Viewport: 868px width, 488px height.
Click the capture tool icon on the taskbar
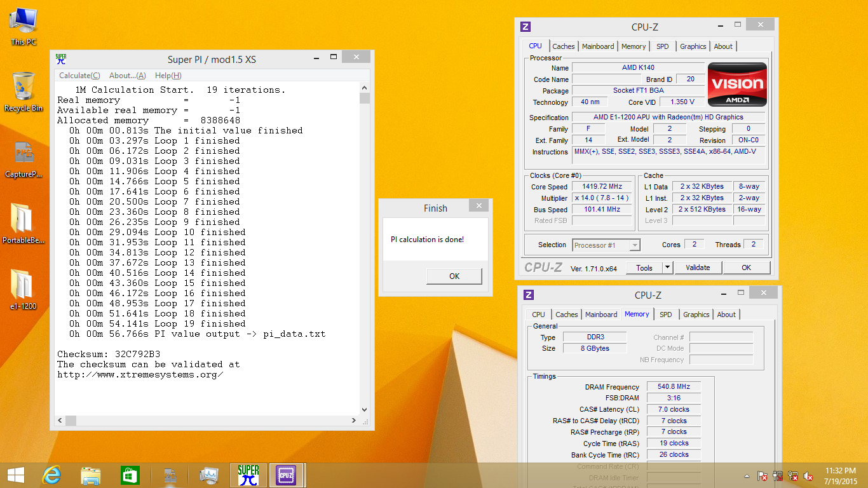[x=170, y=475]
